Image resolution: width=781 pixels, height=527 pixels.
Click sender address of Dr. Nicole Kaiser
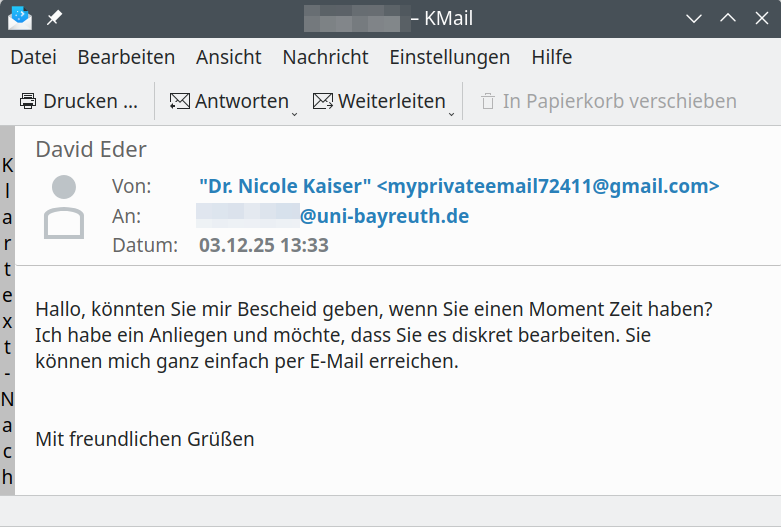click(x=459, y=186)
